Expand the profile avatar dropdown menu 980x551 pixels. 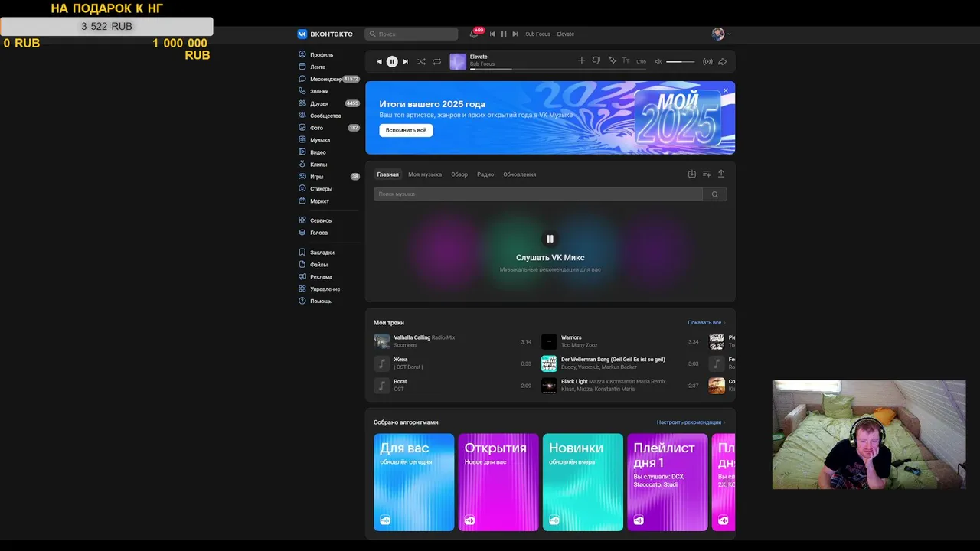point(721,34)
